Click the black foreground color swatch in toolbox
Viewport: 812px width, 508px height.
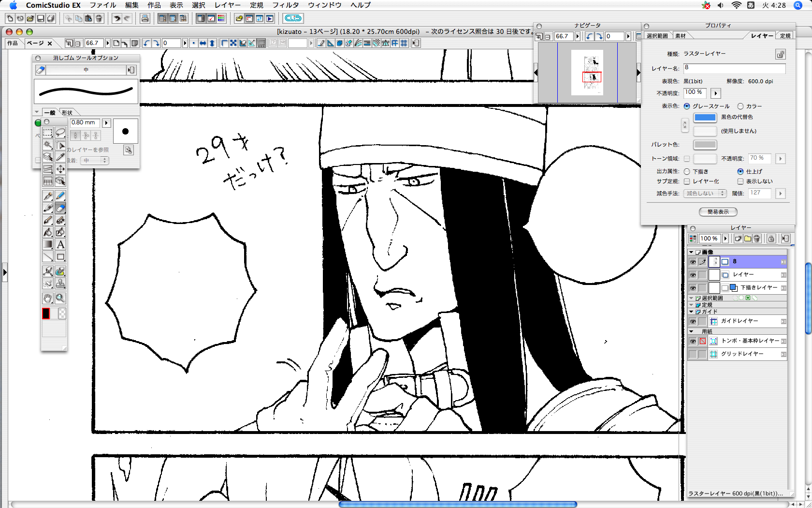pos(46,314)
